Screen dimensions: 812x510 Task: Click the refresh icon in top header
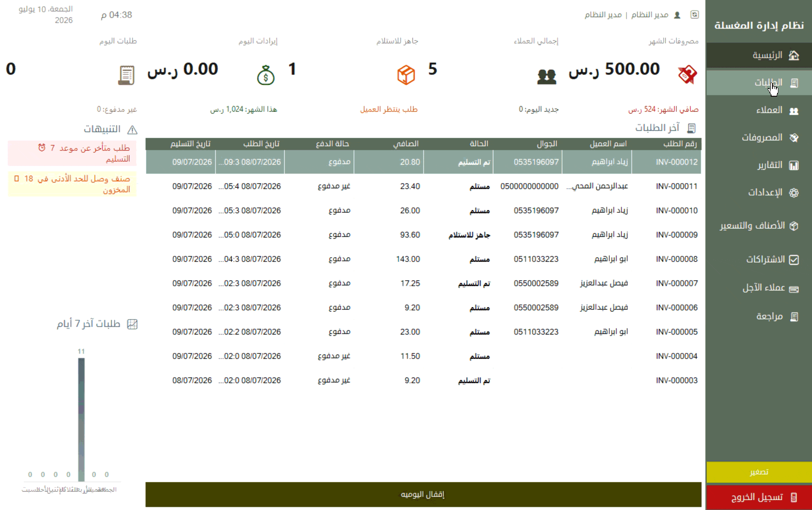pos(695,14)
